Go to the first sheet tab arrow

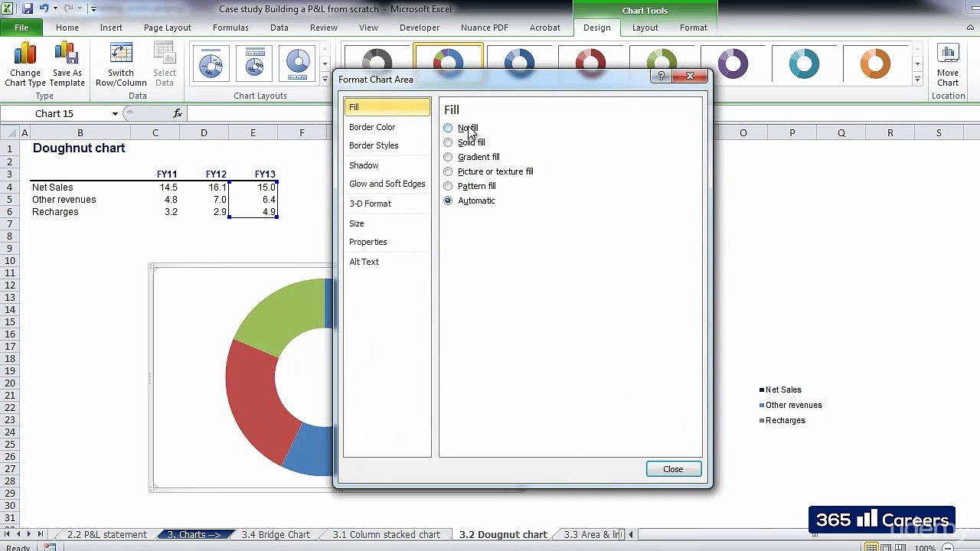(8, 534)
